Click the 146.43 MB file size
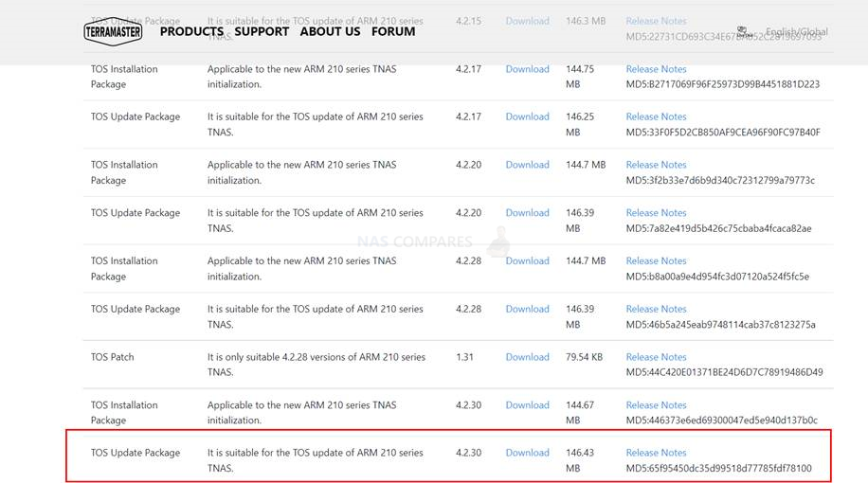868x483 pixels. click(x=580, y=460)
